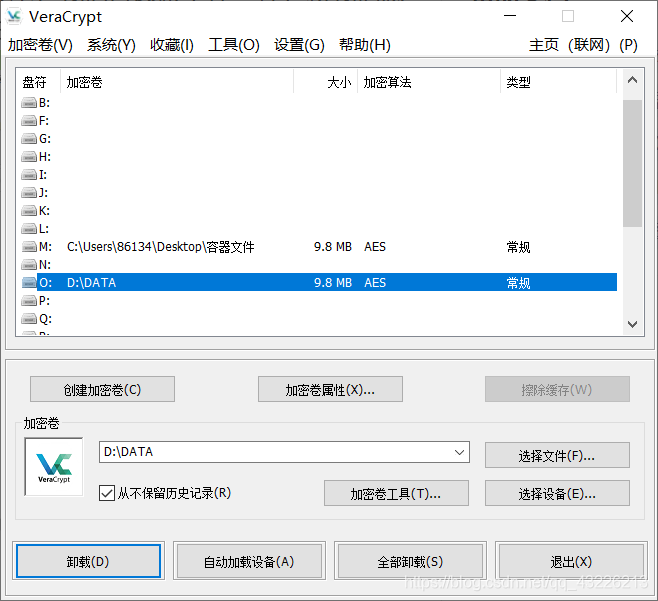Click the K: drive icon

pos(29,211)
